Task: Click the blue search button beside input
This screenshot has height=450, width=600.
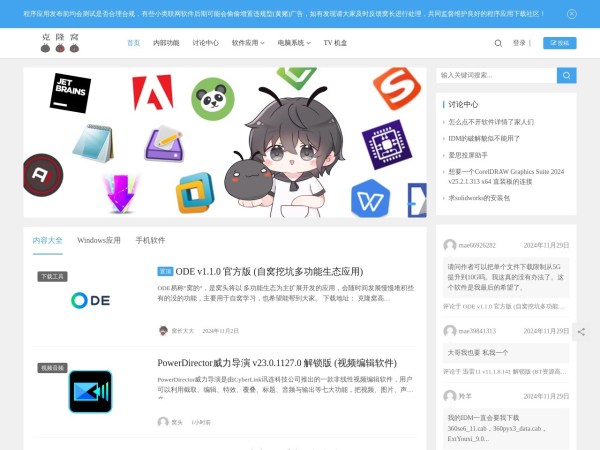Action: tap(567, 75)
